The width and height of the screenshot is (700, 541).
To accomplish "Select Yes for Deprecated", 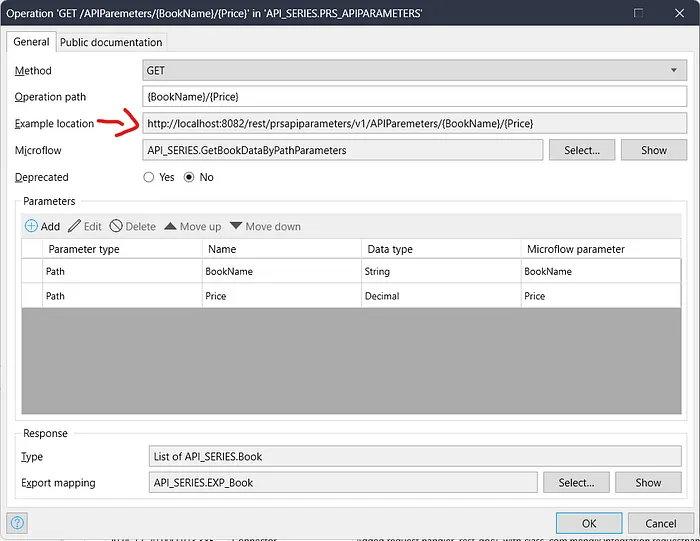I will click(x=149, y=177).
